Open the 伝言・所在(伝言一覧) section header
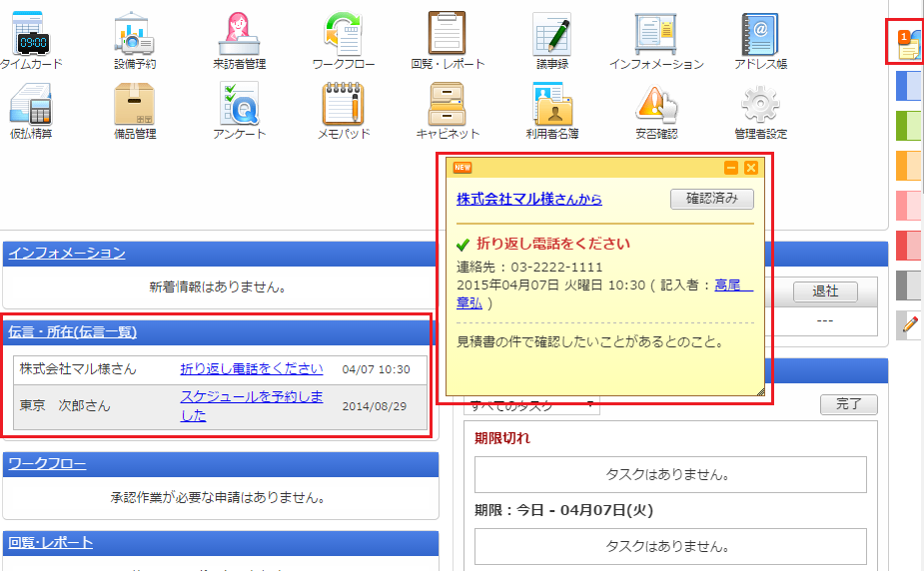Viewport: 924px width, 571px height. pos(73,332)
